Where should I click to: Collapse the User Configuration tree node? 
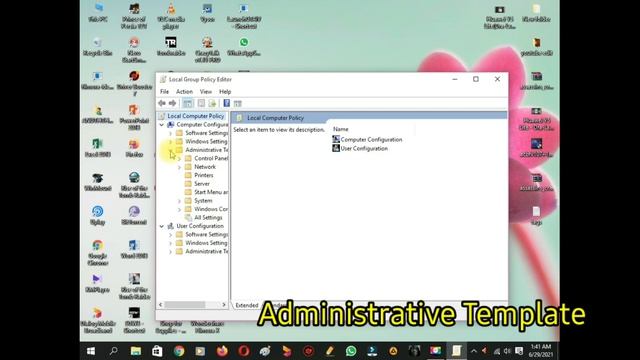point(162,226)
